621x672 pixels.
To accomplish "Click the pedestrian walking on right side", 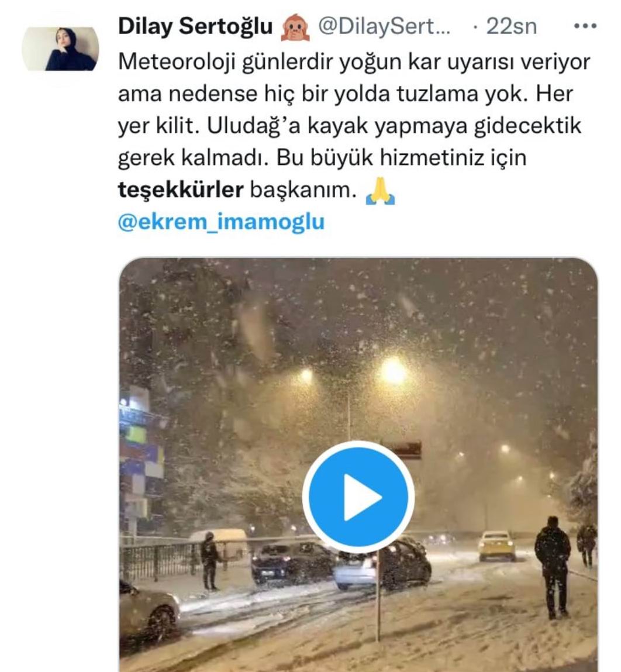I will click(x=553, y=567).
